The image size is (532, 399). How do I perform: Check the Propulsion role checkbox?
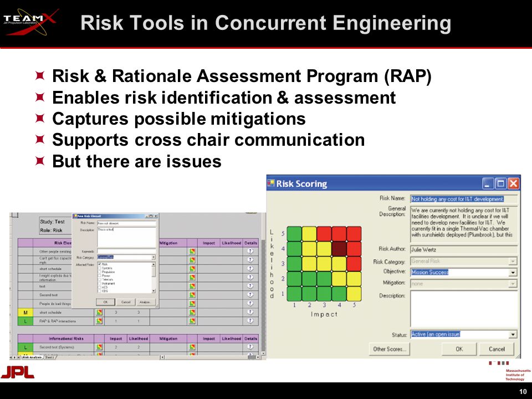[99, 272]
